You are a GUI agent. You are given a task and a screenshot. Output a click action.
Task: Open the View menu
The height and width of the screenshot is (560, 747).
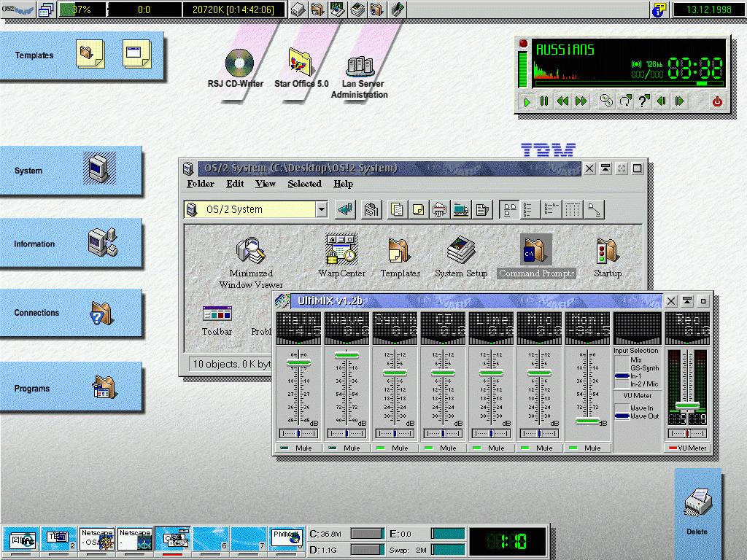(266, 184)
